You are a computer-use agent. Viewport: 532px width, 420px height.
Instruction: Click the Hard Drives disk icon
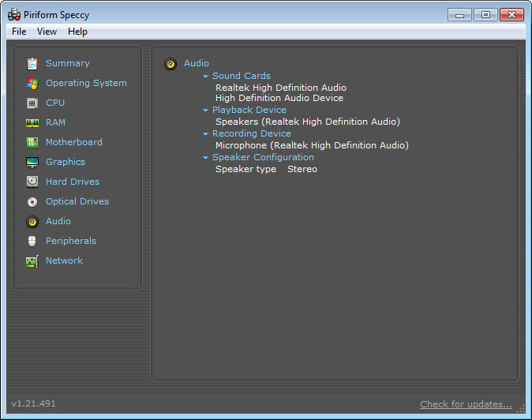[x=32, y=182]
